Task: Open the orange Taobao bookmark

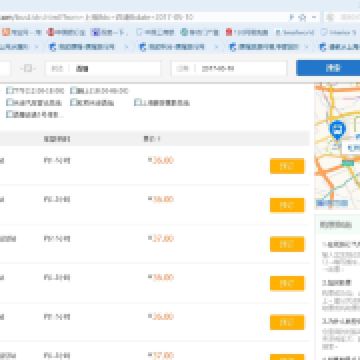Action: coord(21,32)
